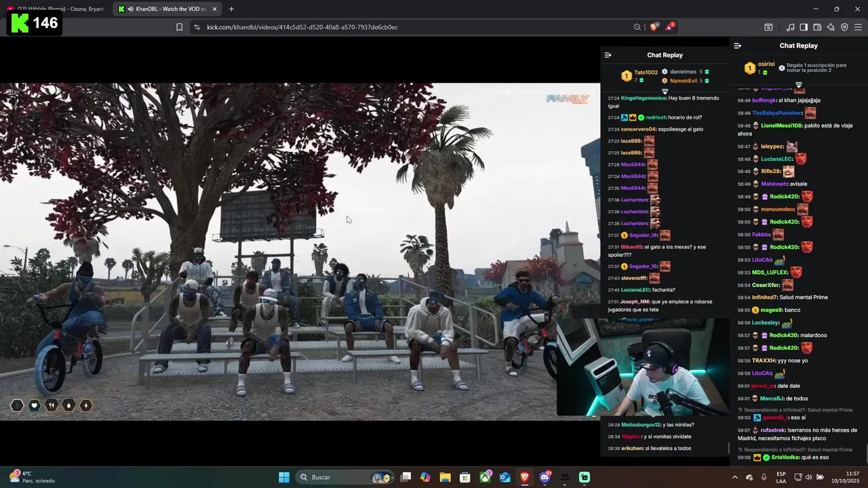Image resolution: width=868 pixels, height=488 pixels.
Task: Switch to Brave browser taskbar icon
Action: (525, 477)
